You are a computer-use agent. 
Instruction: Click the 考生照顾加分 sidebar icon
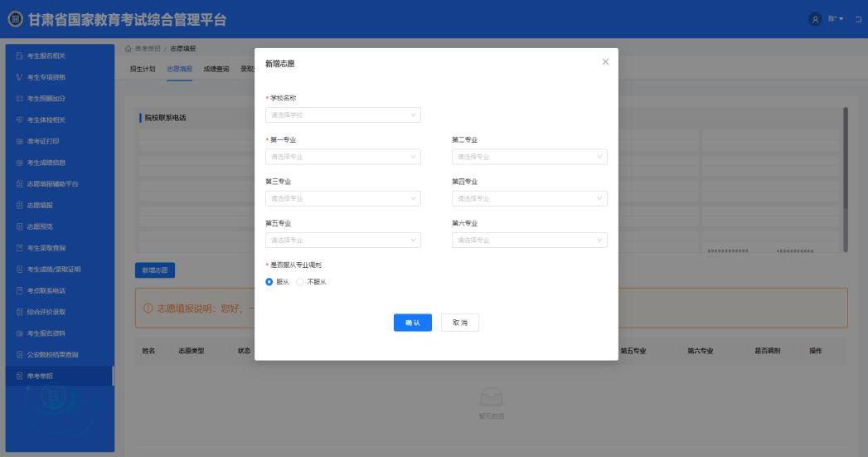[x=19, y=99]
